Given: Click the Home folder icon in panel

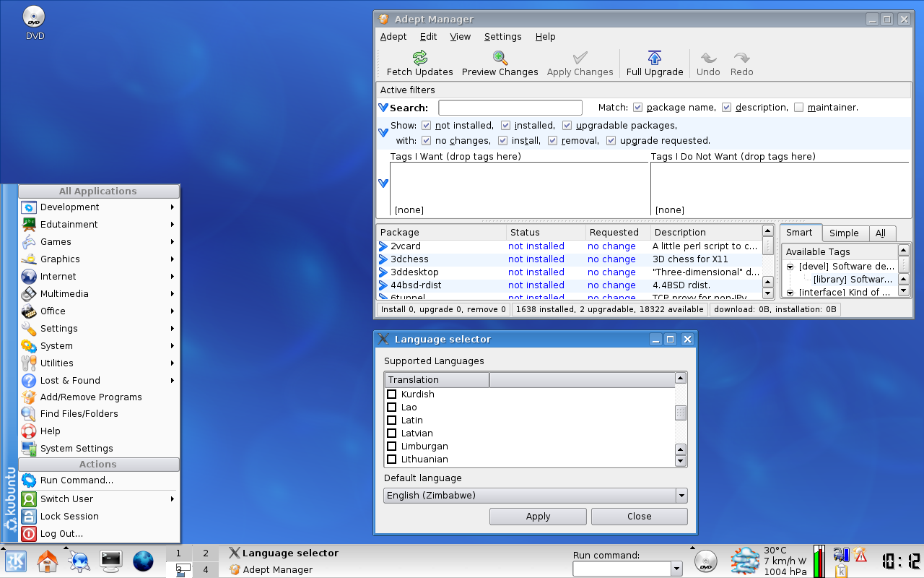Looking at the screenshot, I should tap(48, 561).
